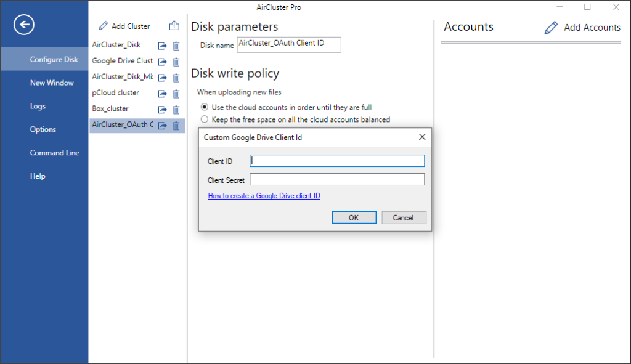The height and width of the screenshot is (364, 631).
Task: Click the Add Cluster pencil icon
Action: pos(104,26)
